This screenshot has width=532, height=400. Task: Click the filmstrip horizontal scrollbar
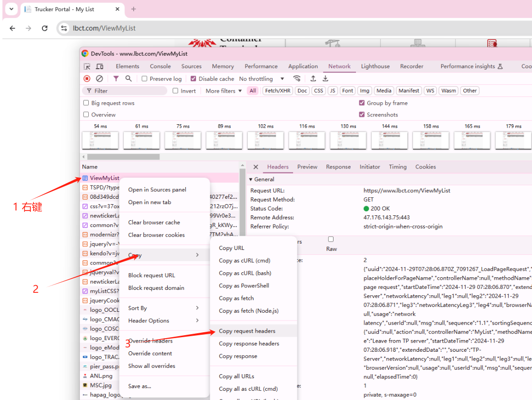click(123, 157)
